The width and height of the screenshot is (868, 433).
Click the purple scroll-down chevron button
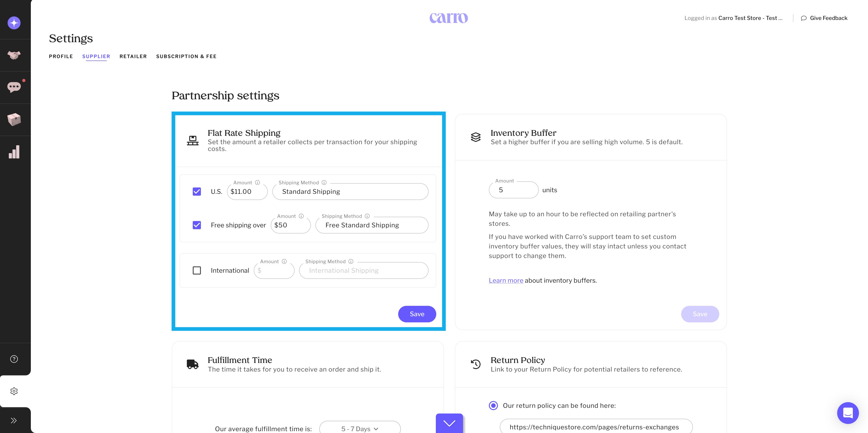tap(449, 423)
